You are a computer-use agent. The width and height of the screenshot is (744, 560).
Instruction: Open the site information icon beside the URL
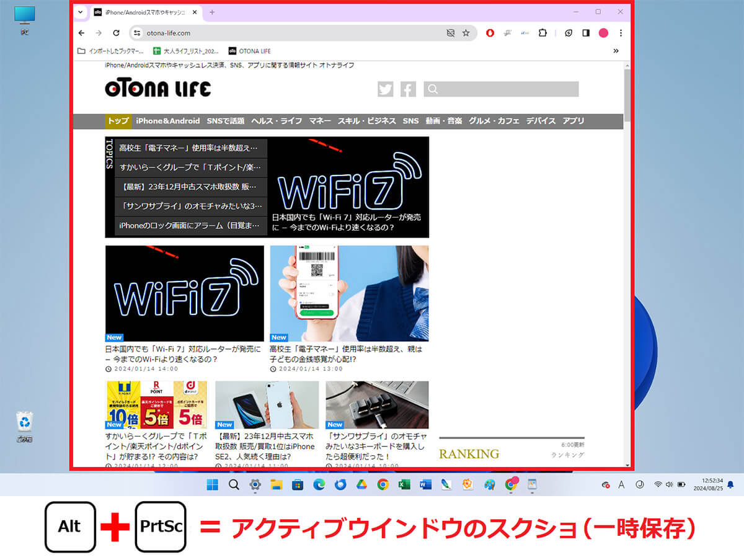click(138, 33)
